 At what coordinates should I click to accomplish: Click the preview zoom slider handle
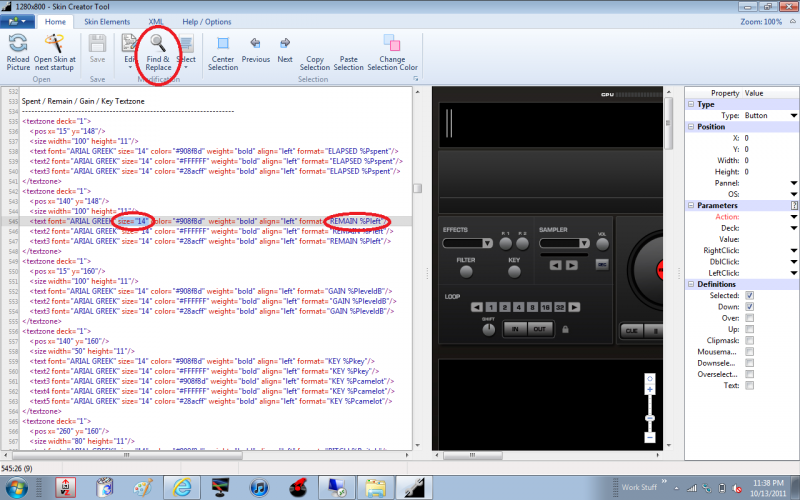coord(649,418)
